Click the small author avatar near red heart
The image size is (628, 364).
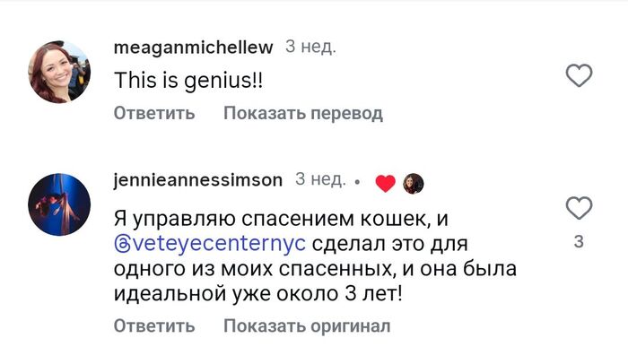tap(414, 183)
